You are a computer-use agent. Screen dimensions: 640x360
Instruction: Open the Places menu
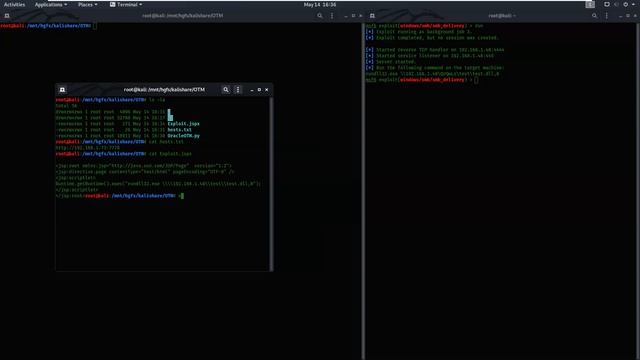tap(87, 4)
